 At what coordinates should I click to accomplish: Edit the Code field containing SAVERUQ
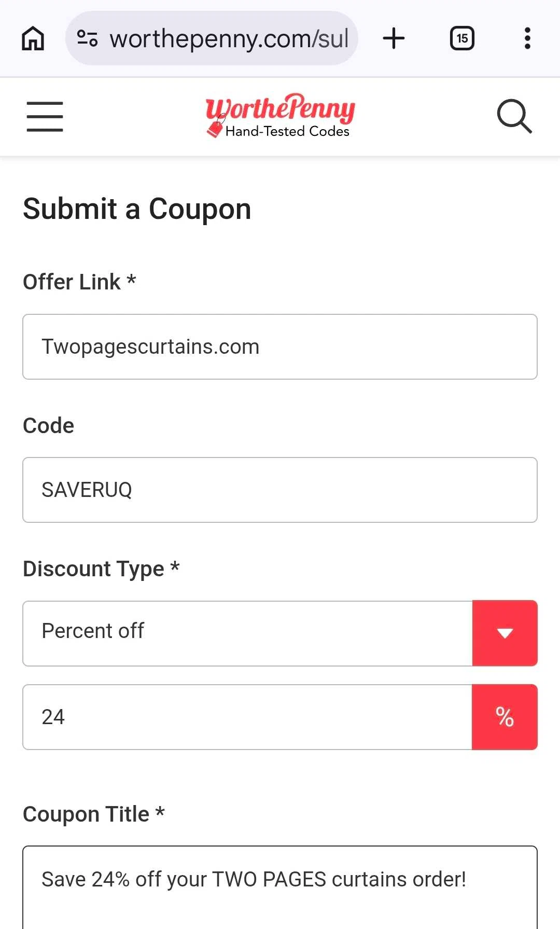coord(280,490)
